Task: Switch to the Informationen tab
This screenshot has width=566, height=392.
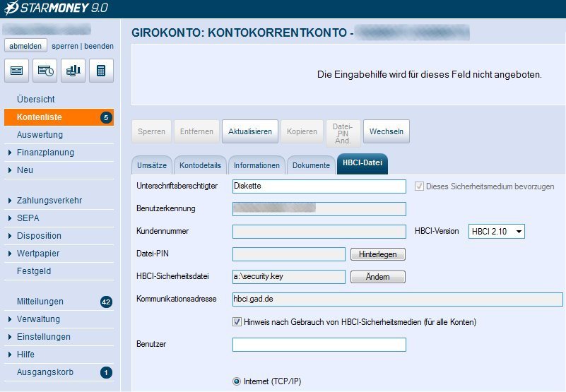Action: pyautogui.click(x=257, y=165)
